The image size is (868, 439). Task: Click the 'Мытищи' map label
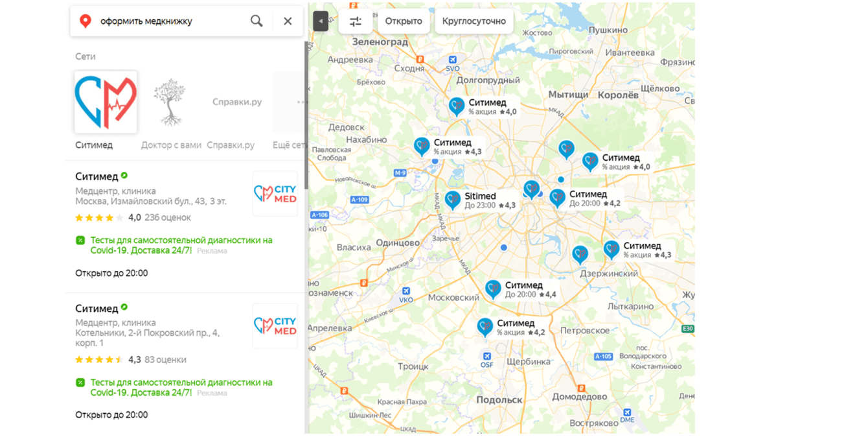568,95
